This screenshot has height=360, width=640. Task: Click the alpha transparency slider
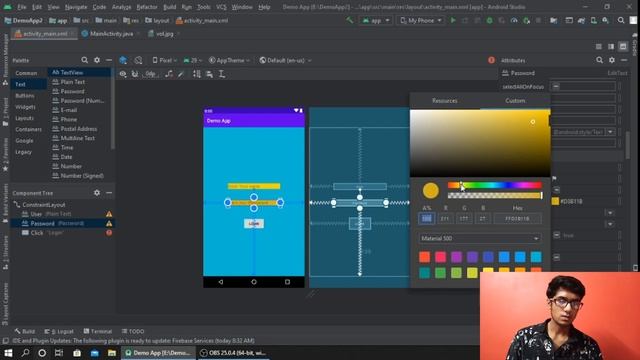coord(495,196)
